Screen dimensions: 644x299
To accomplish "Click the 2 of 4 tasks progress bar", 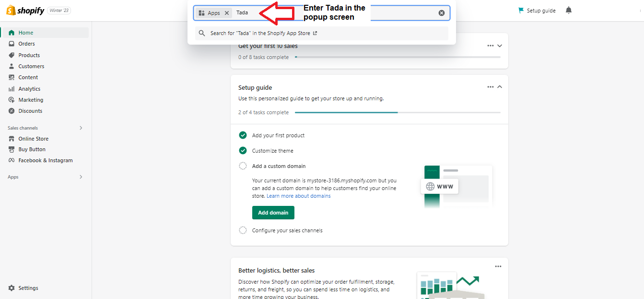I will click(398, 112).
